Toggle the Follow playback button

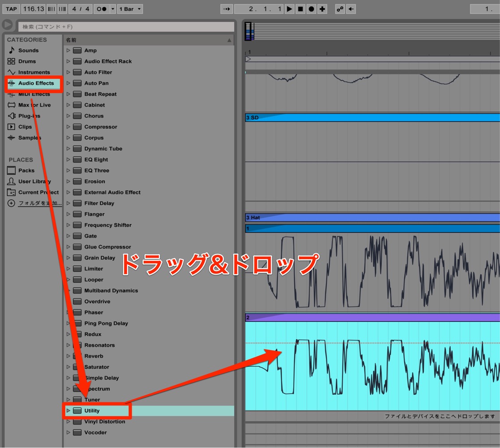(x=226, y=9)
